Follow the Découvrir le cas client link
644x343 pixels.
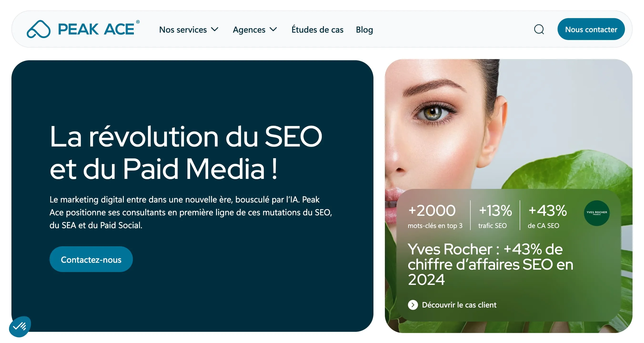pyautogui.click(x=459, y=305)
